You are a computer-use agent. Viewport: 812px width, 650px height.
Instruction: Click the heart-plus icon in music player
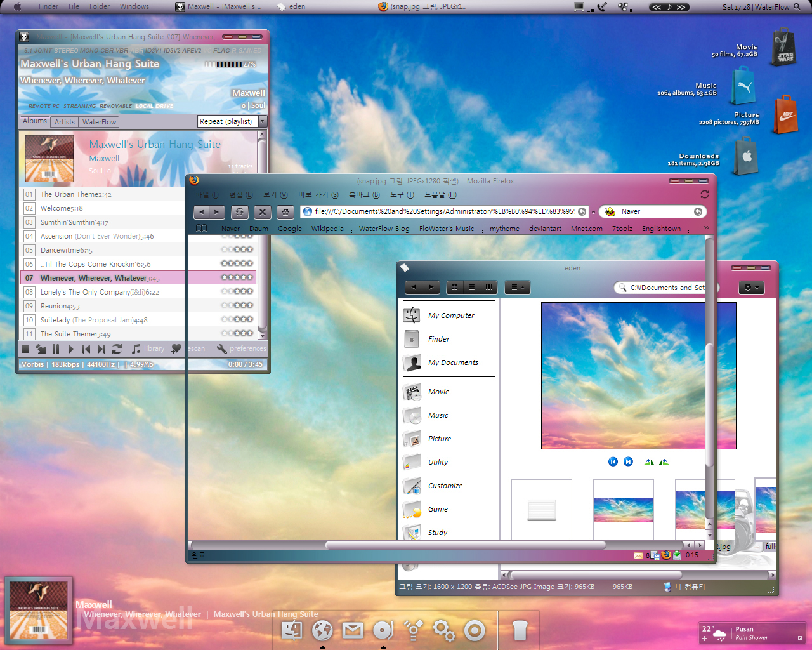click(x=176, y=349)
